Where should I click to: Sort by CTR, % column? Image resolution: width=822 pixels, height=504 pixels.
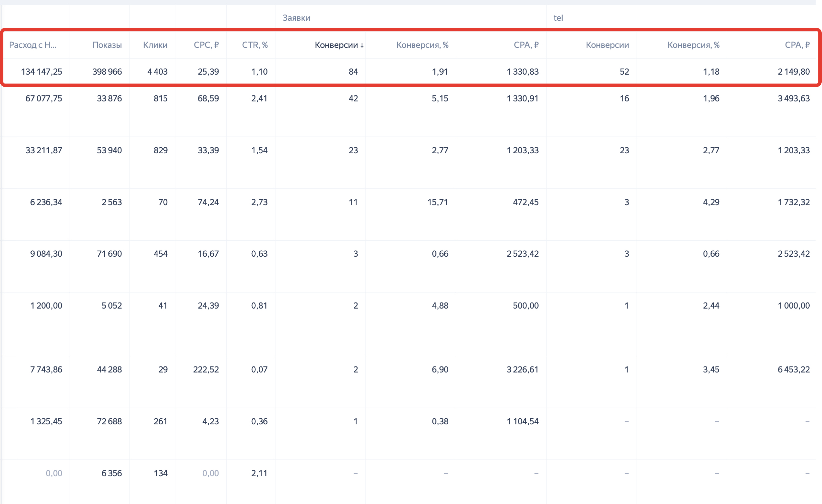(x=254, y=45)
